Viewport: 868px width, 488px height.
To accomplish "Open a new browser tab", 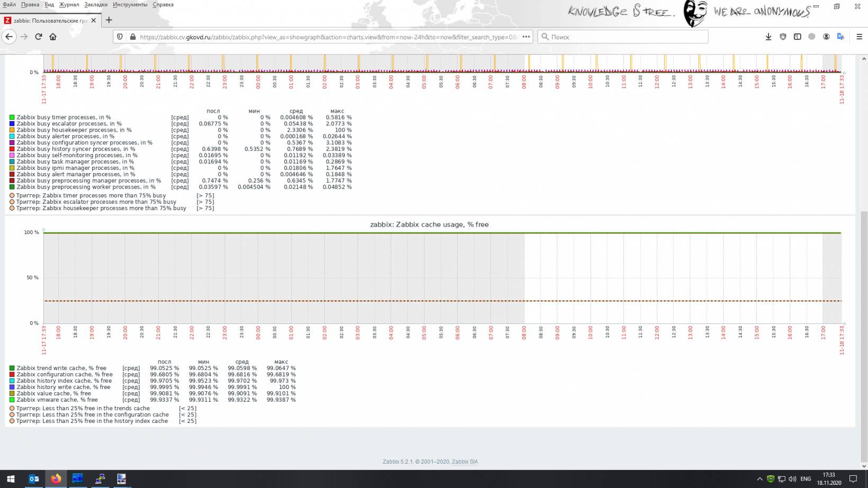I will coord(109,20).
